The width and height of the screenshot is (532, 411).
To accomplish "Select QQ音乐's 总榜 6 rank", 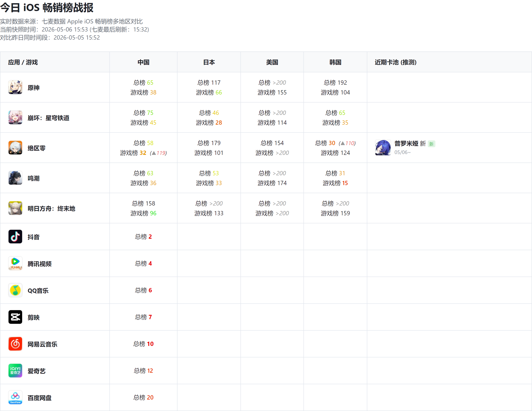I will (x=143, y=290).
